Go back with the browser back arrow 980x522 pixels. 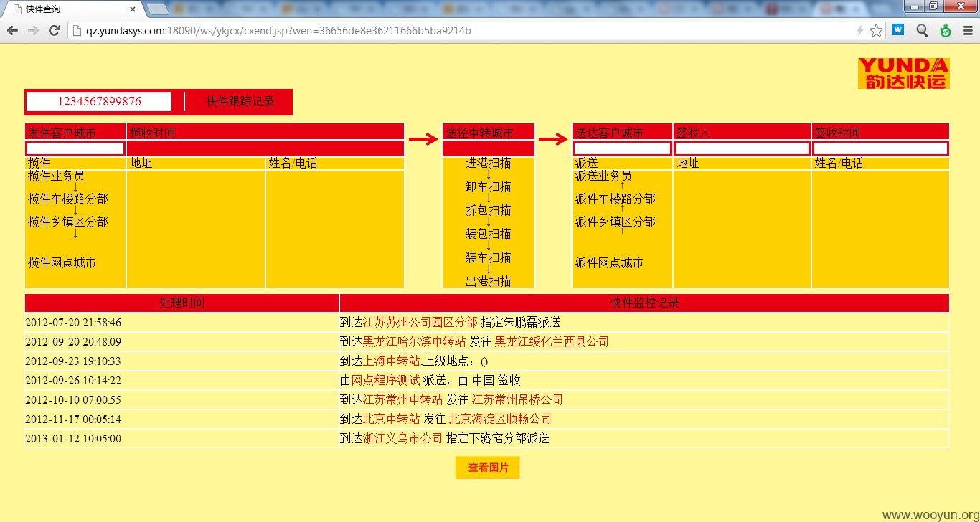(x=12, y=31)
